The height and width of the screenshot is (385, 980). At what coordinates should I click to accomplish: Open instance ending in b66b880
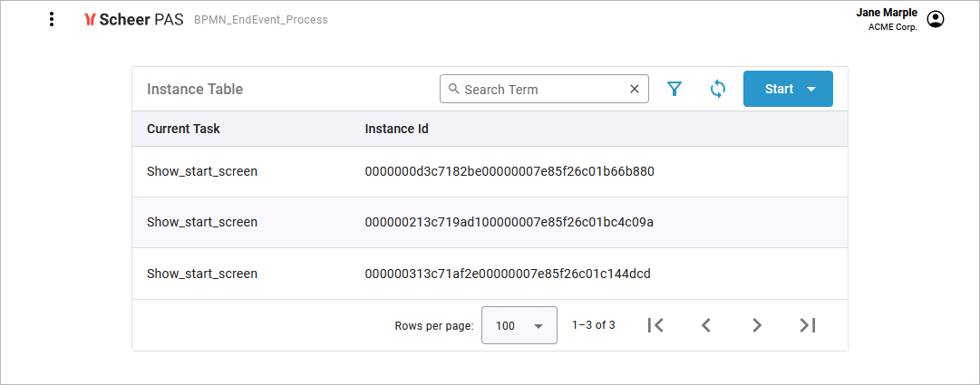click(509, 171)
